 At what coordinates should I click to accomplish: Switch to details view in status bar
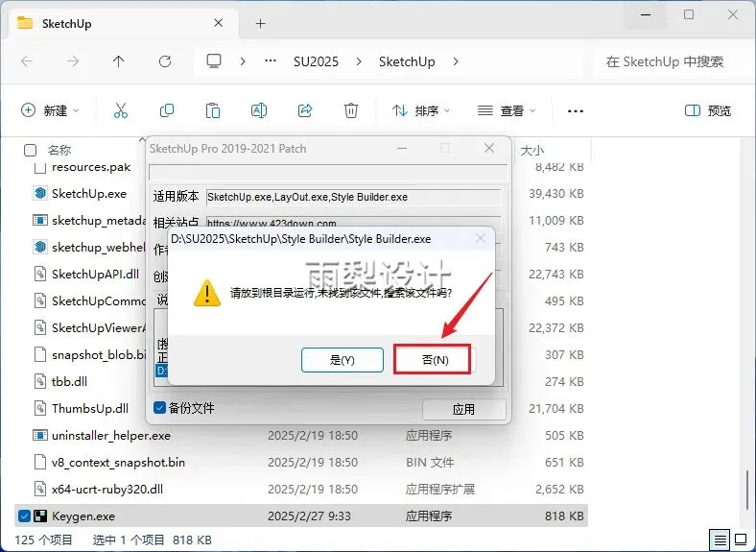[721, 540]
